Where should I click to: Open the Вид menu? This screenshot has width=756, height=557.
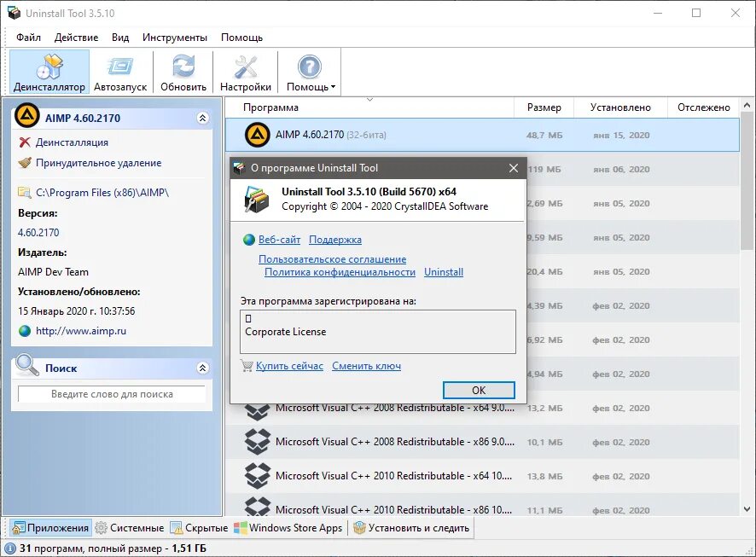tap(120, 37)
